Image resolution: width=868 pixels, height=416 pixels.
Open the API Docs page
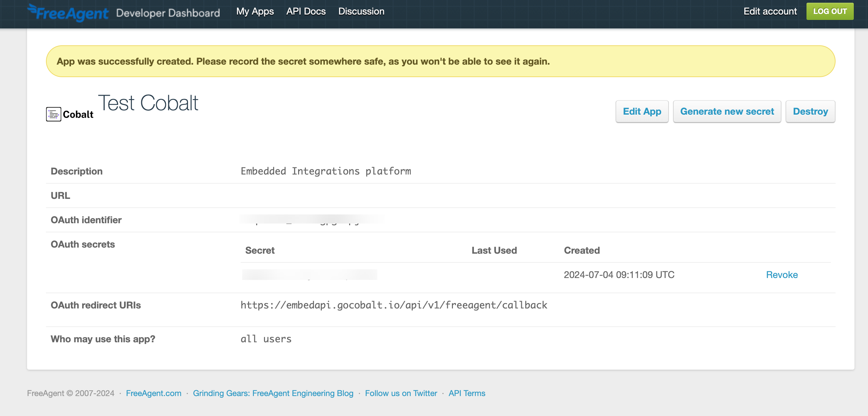tap(306, 11)
